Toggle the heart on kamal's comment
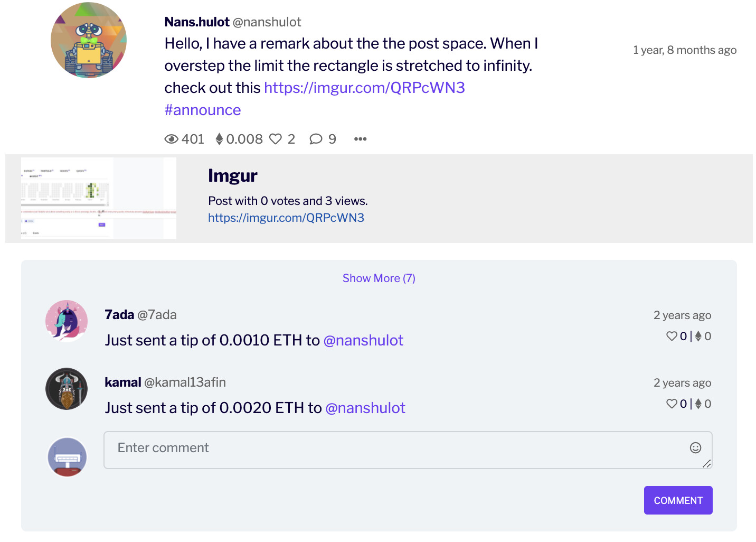The image size is (756, 542). click(672, 404)
